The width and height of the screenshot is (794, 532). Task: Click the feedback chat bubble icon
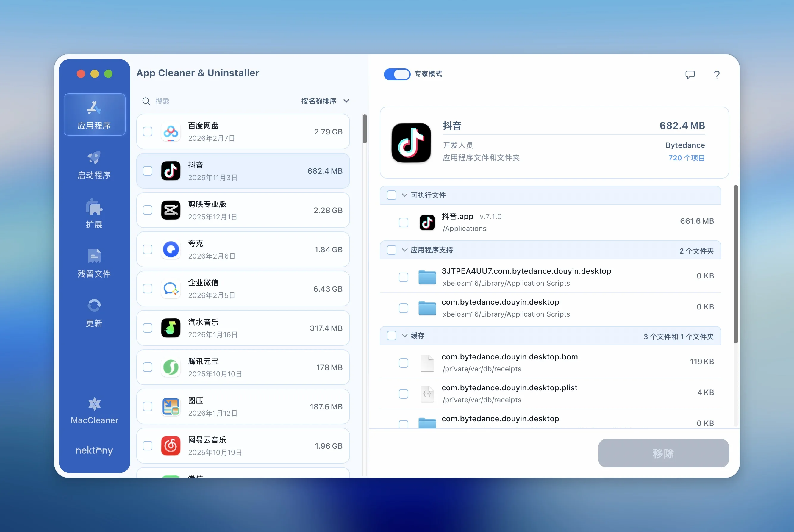690,75
